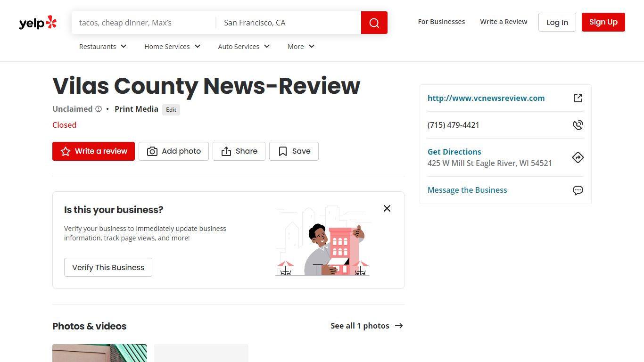This screenshot has width=644, height=362.
Task: Click the Get Directions link
Action: click(454, 152)
